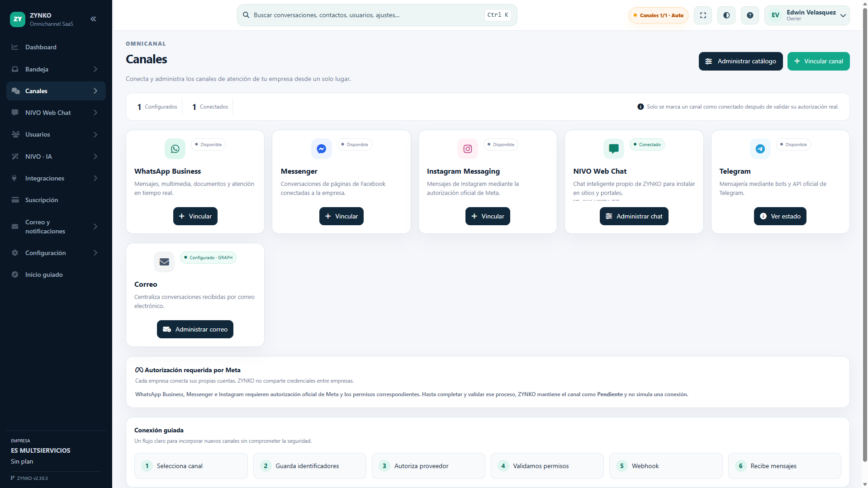Open Inicio guiado from the sidebar
This screenshot has width=868, height=488.
pos(56,275)
